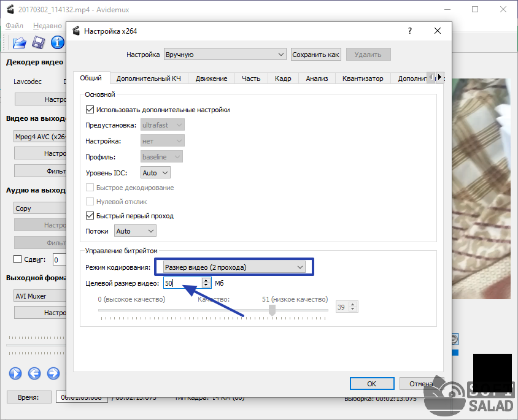Open the video Information icon
The width and height of the screenshot is (518, 420).
tap(58, 42)
